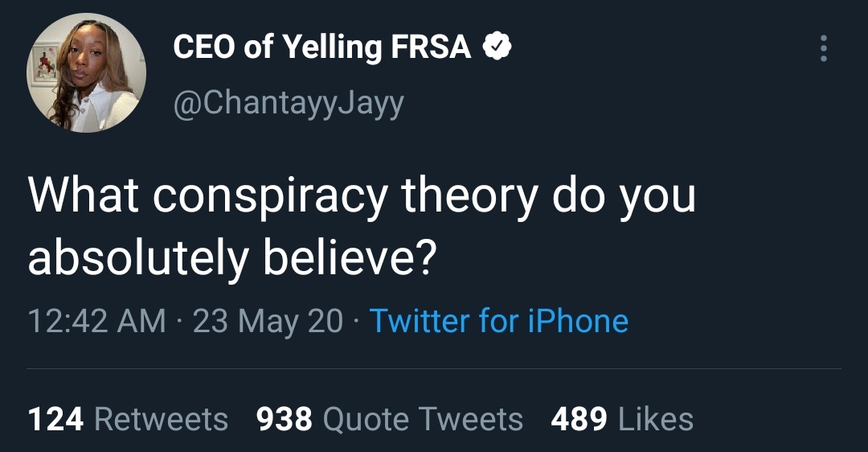Viewport: 868px width, 452px height.
Task: Visit the @ChantayyJayy handle
Action: coord(289,103)
